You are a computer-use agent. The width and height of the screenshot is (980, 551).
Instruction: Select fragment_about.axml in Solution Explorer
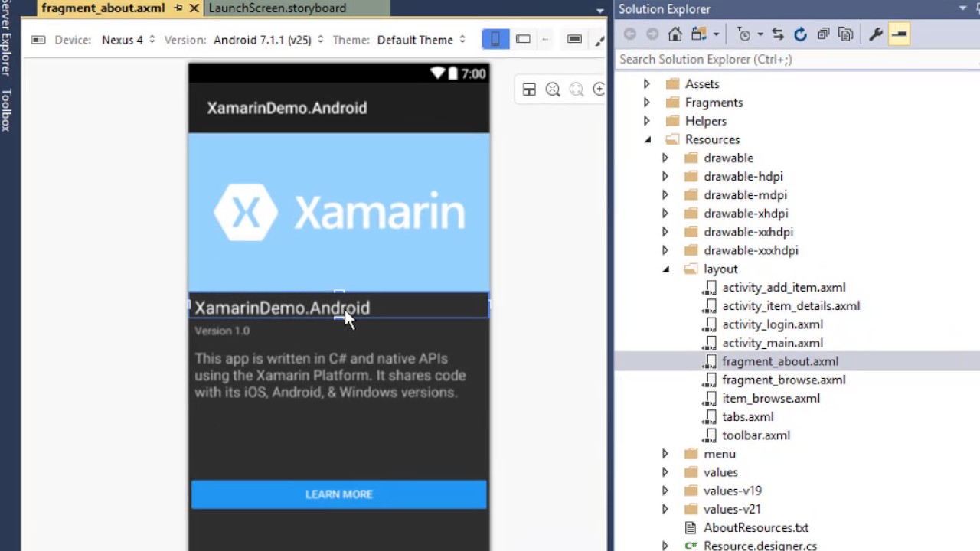[x=780, y=361]
